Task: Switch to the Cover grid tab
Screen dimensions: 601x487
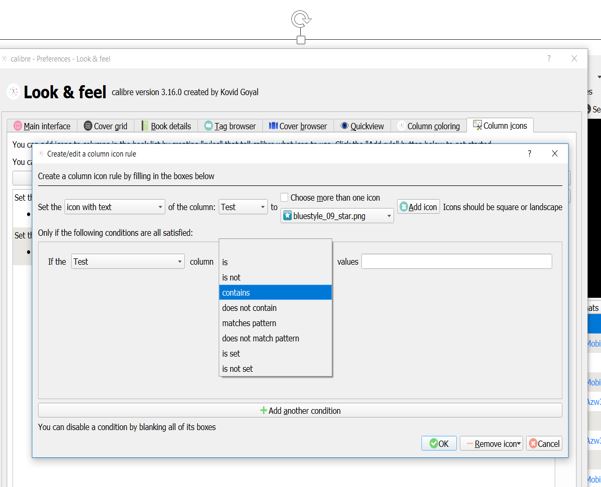Action: 105,126
